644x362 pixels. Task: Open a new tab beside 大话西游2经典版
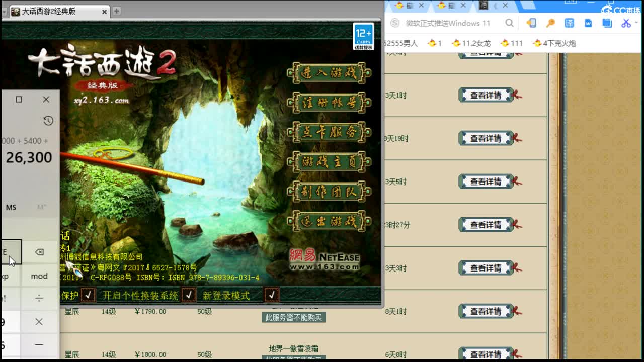(117, 11)
